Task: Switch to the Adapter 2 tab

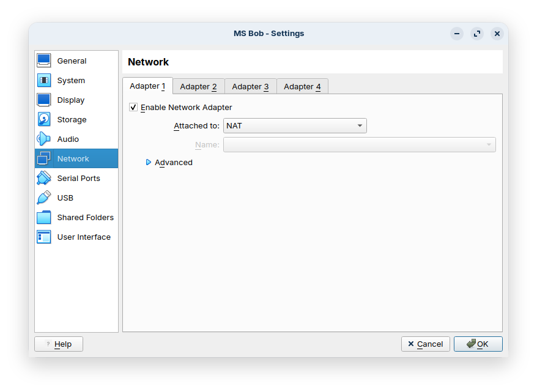Action: click(198, 87)
